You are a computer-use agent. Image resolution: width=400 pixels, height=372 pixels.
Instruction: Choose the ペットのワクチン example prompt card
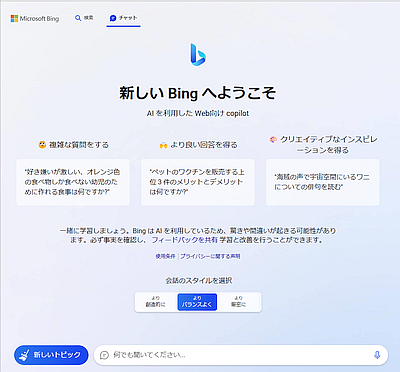pyautogui.click(x=198, y=182)
